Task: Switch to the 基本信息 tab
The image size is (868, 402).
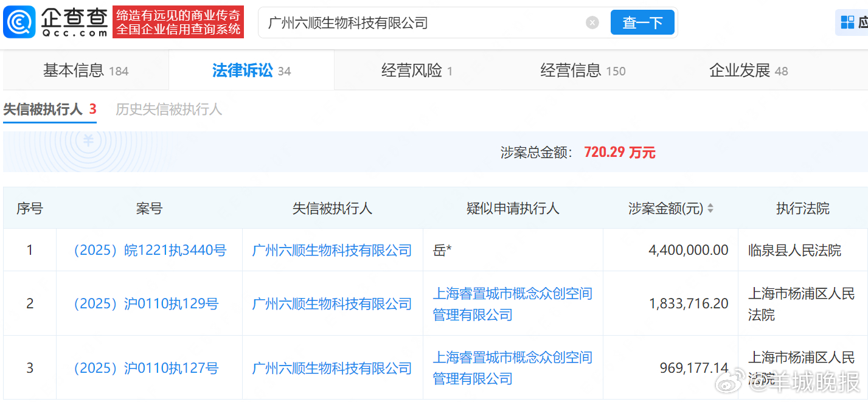Action: coord(85,70)
